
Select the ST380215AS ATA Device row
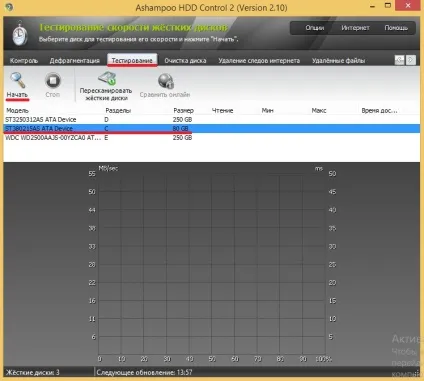coord(212,128)
